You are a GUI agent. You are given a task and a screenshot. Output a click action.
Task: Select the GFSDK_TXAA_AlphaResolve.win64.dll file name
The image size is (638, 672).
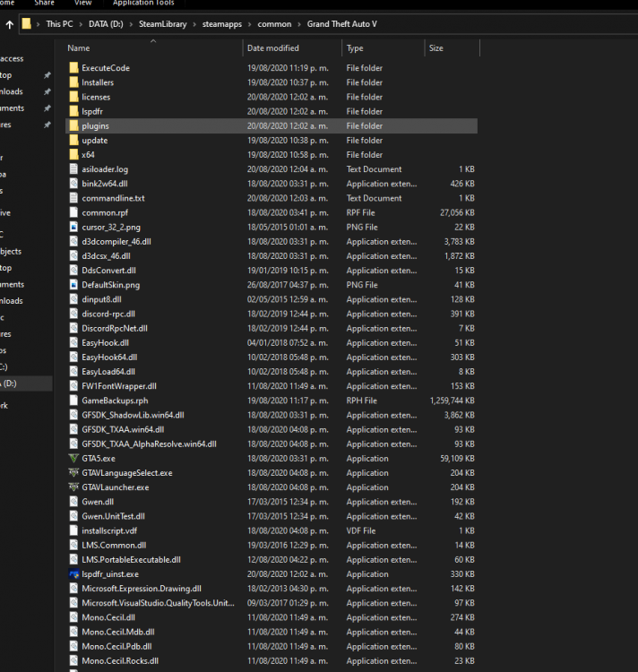point(149,444)
